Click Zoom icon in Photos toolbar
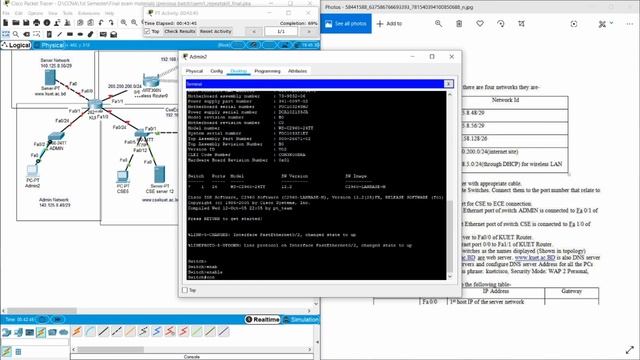640x360 pixels. point(438,24)
